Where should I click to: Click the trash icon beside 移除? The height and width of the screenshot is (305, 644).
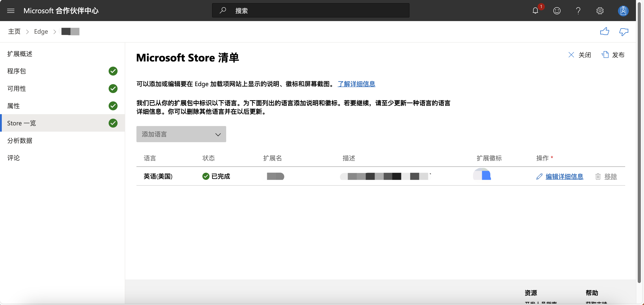(x=598, y=176)
